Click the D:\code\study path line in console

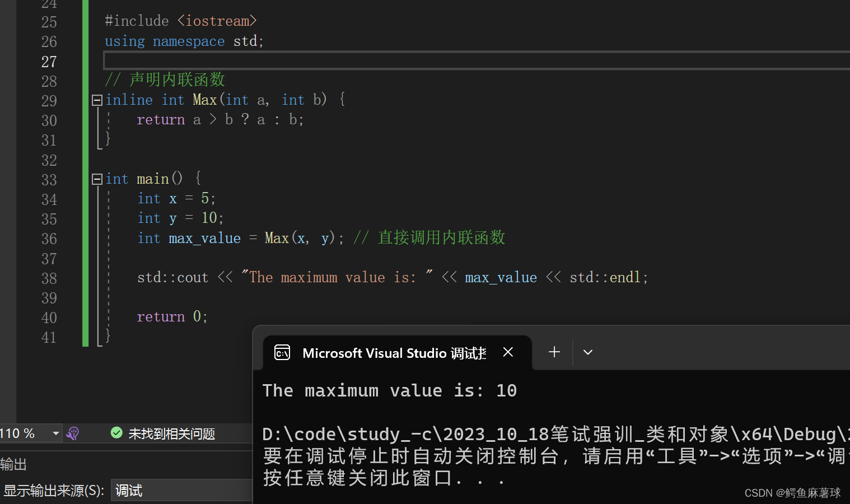(556, 434)
